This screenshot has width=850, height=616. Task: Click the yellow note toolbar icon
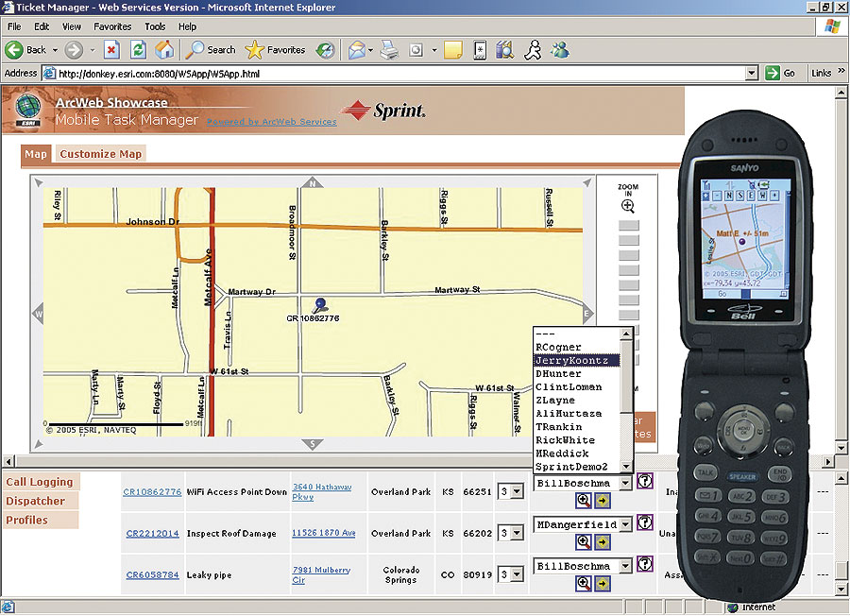tap(452, 50)
